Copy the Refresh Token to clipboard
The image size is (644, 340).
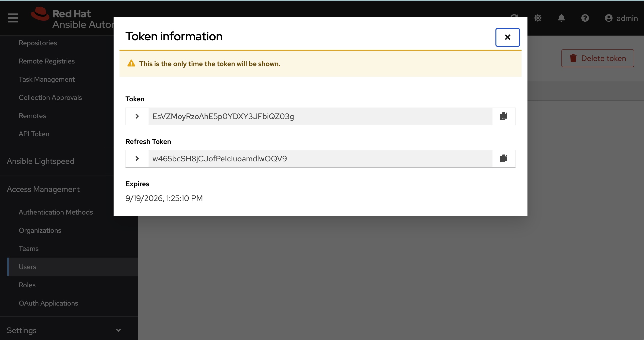[504, 158]
